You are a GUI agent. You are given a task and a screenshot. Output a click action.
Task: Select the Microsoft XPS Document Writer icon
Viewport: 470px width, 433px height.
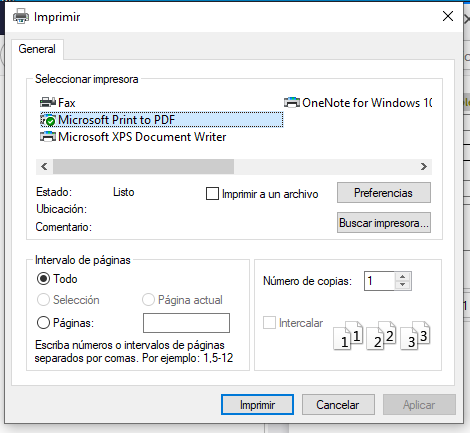pyautogui.click(x=48, y=137)
